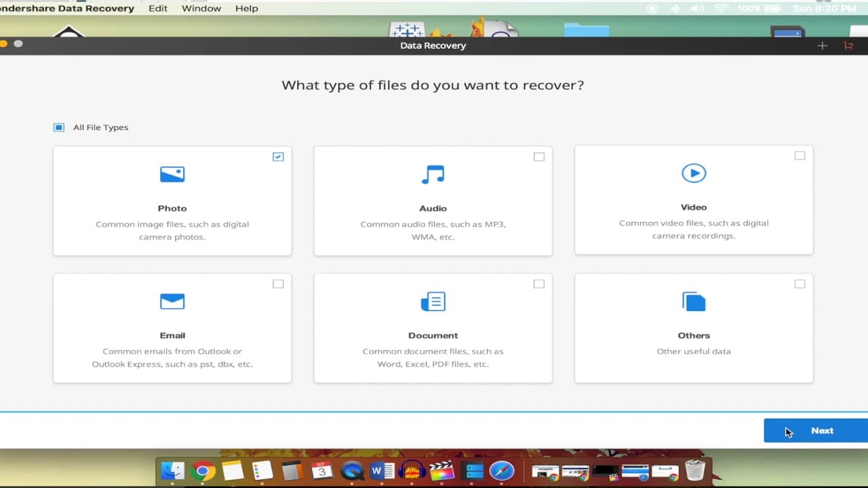The height and width of the screenshot is (488, 868).
Task: Select the Document pages icon
Action: click(433, 302)
